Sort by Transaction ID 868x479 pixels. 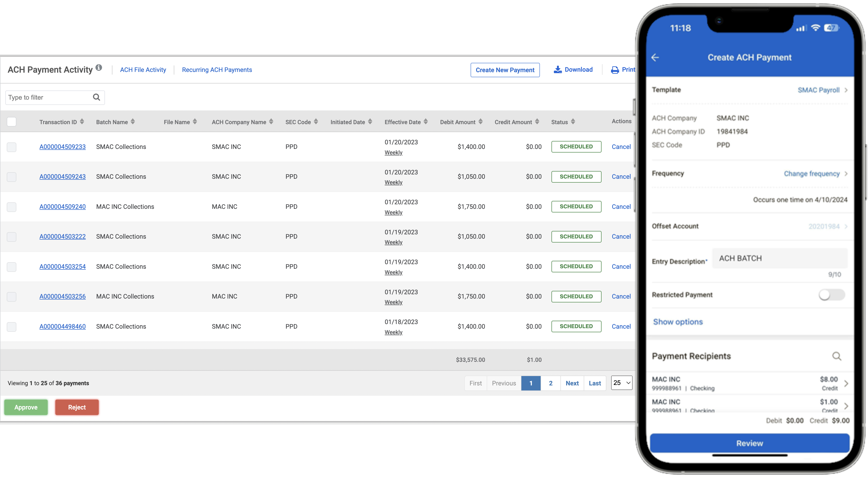point(82,121)
